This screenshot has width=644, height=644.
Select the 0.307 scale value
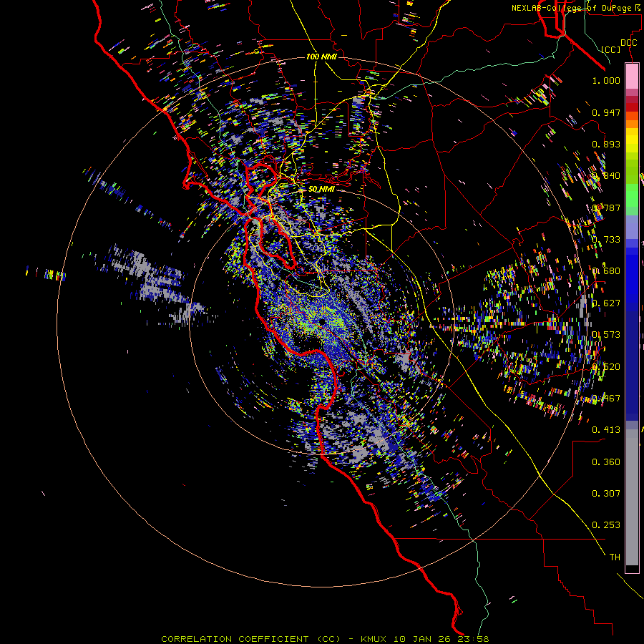pos(606,494)
